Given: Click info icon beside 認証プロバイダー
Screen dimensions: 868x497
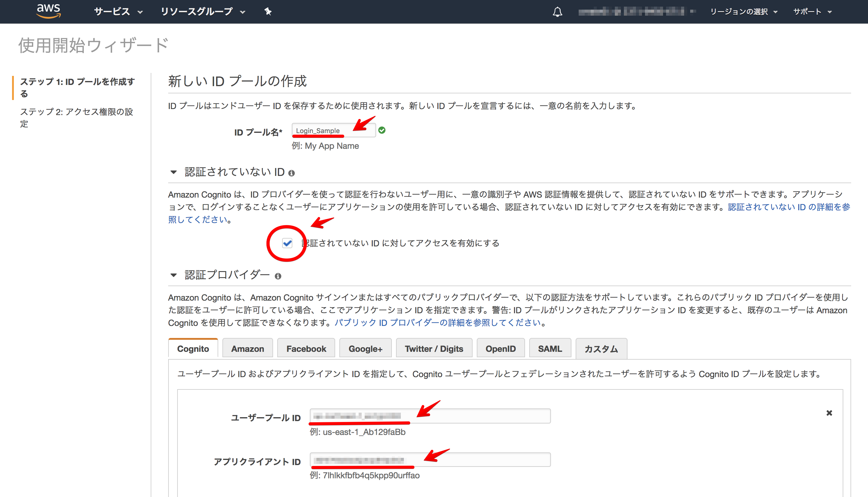Looking at the screenshot, I should 278,276.
